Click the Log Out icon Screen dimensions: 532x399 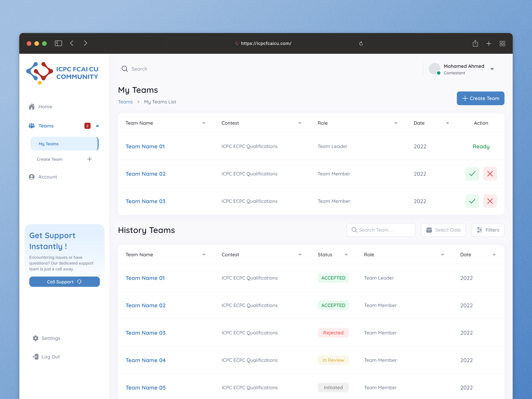35,357
